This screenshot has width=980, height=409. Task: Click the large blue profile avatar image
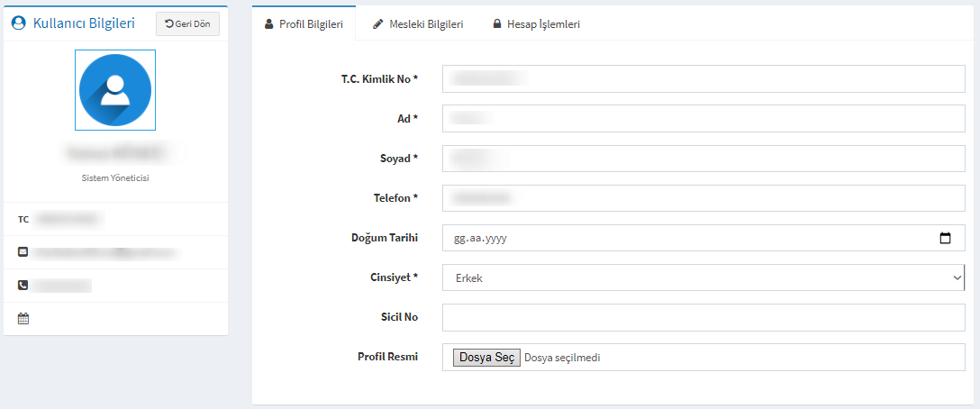coord(115,90)
